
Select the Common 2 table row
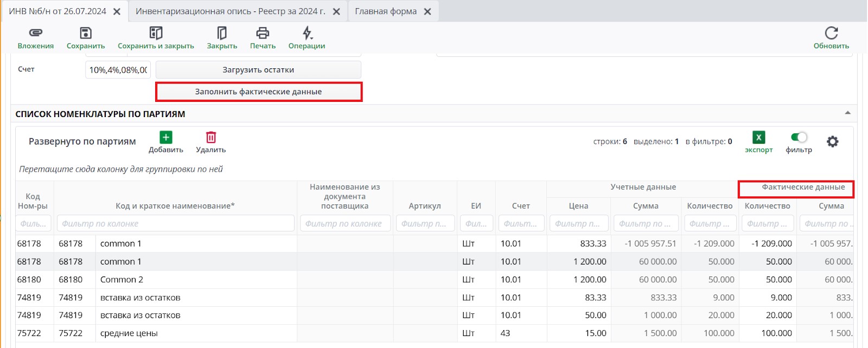click(122, 280)
